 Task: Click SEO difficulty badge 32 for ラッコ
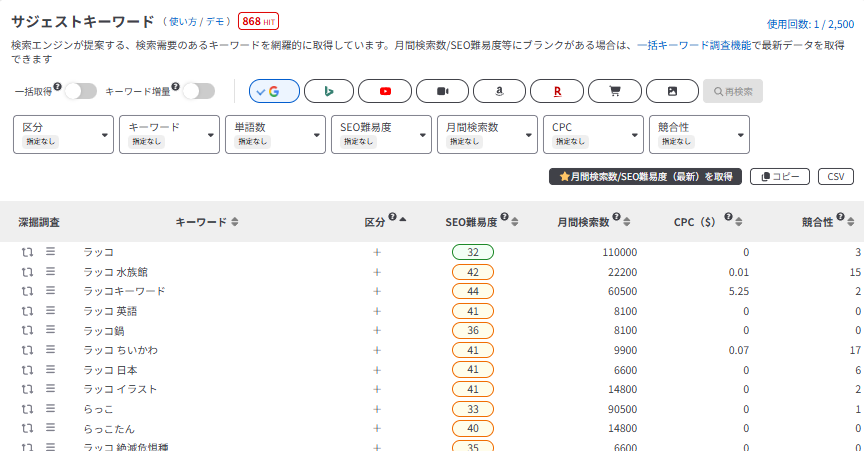(x=473, y=252)
